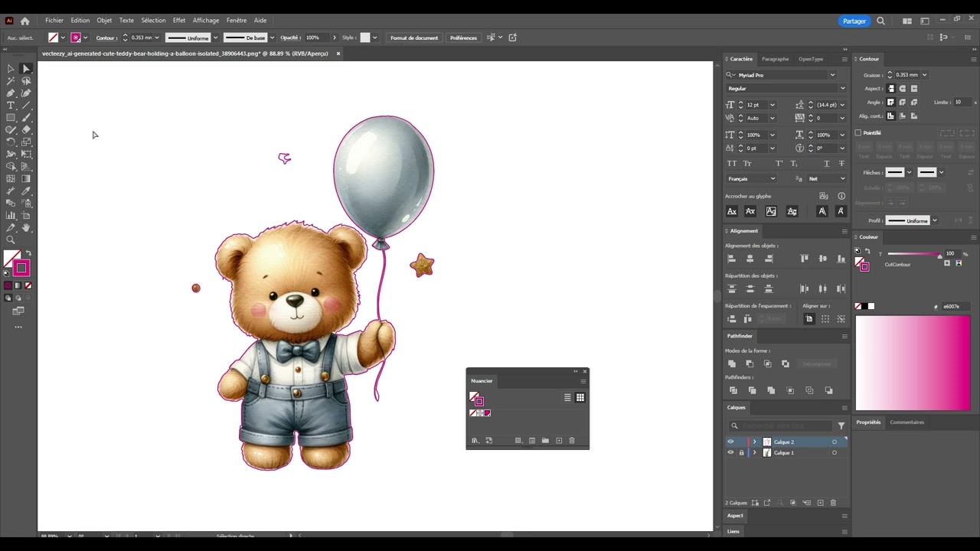Image resolution: width=980 pixels, height=551 pixels.
Task: Enable the Pointillé dashed line checkbox
Action: tap(858, 132)
